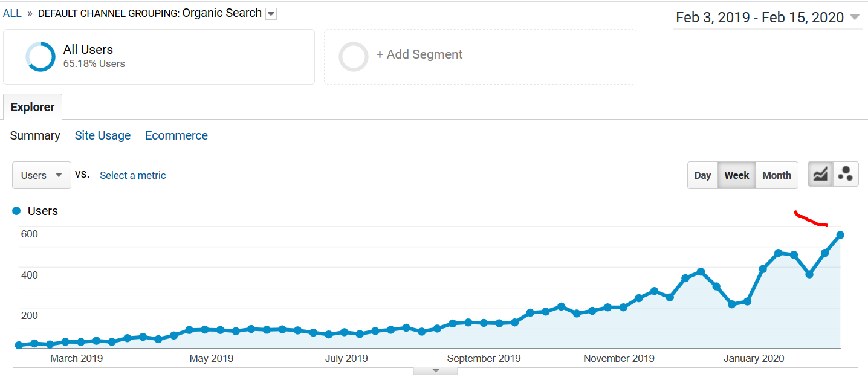This screenshot has width=868, height=380.
Task: Open the Users metric dropdown
Action: coord(42,175)
